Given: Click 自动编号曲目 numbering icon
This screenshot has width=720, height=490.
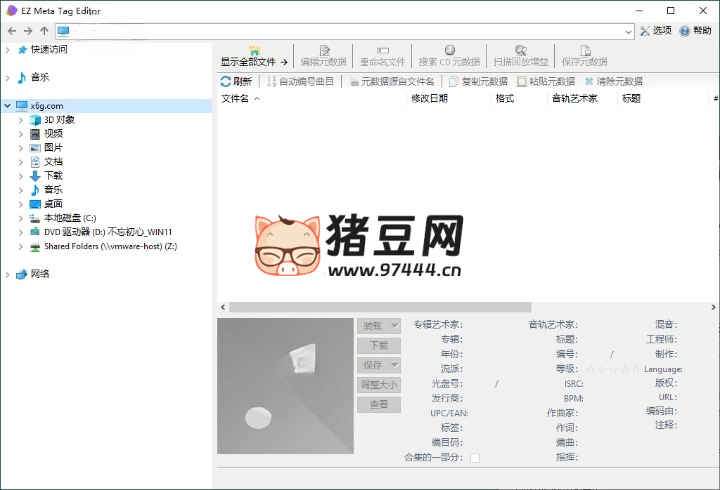Looking at the screenshot, I should point(271,82).
